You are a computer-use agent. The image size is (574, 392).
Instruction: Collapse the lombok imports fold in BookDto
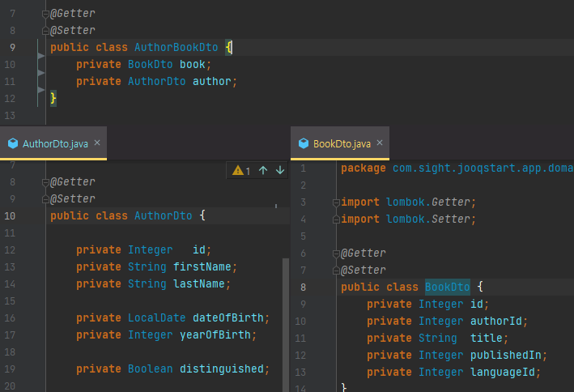tap(336, 202)
